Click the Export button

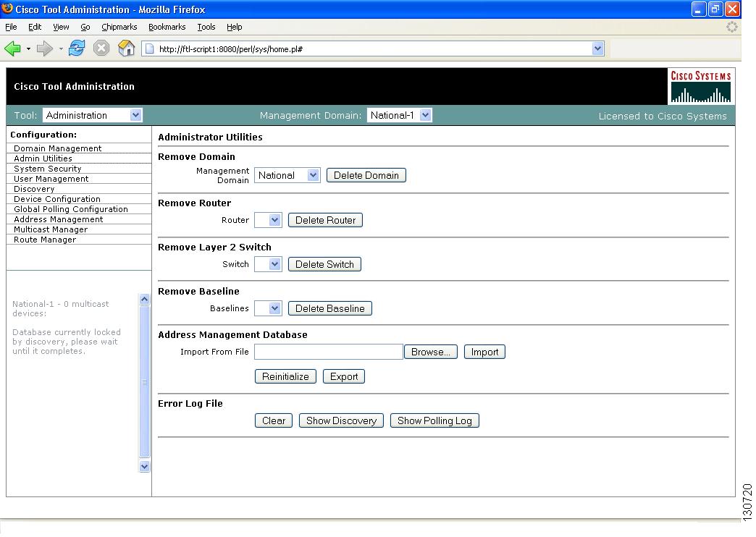pos(344,376)
